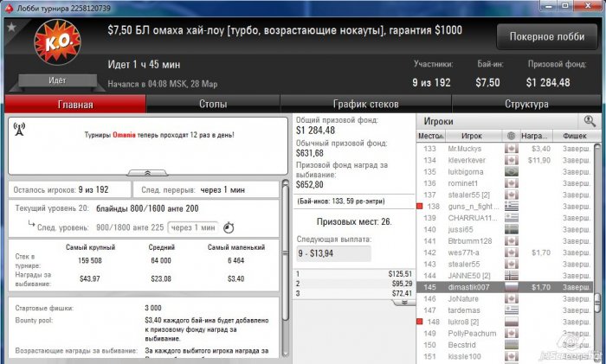Click the flag icon beside guns_n_fight
Viewport: 606px width, 364px height.
[512, 207]
